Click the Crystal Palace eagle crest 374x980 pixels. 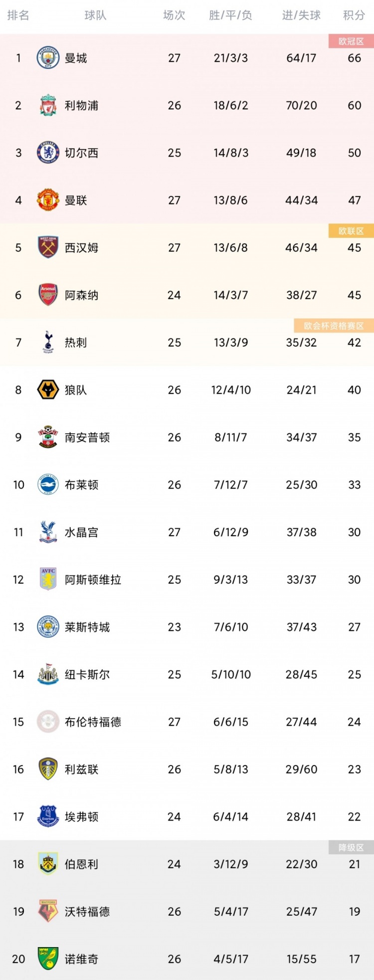[x=48, y=532]
